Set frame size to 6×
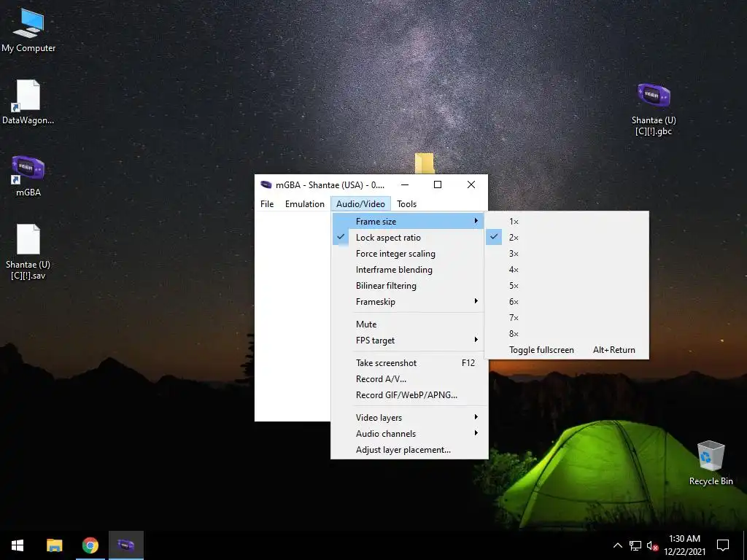This screenshot has width=747, height=560. pos(566,302)
